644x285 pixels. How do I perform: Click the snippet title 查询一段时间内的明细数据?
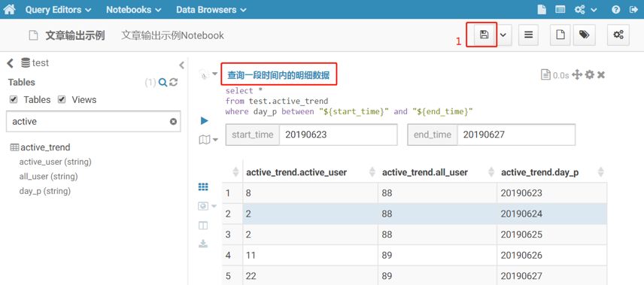click(x=278, y=75)
